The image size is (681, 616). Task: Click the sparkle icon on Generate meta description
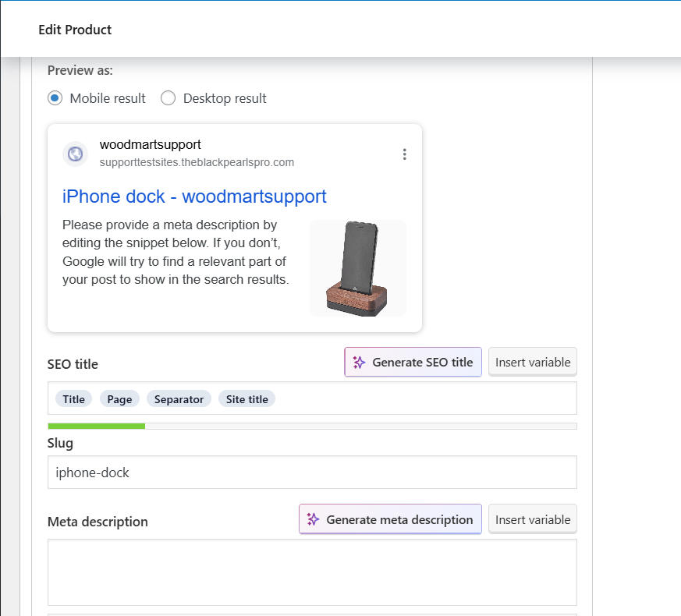(313, 519)
